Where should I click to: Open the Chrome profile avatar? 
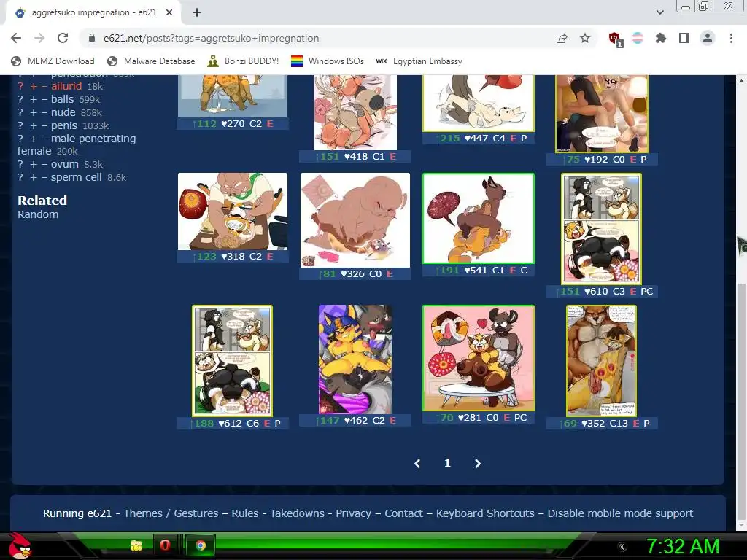708,38
